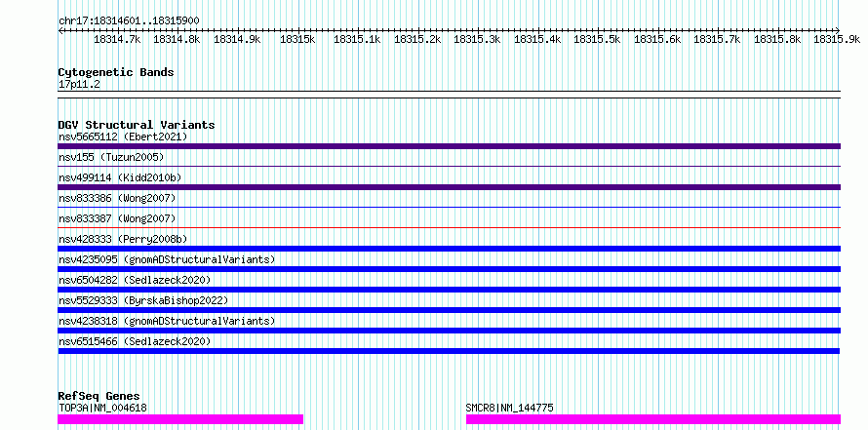Click the SMCR8|NM_144775 gene label

click(x=510, y=409)
